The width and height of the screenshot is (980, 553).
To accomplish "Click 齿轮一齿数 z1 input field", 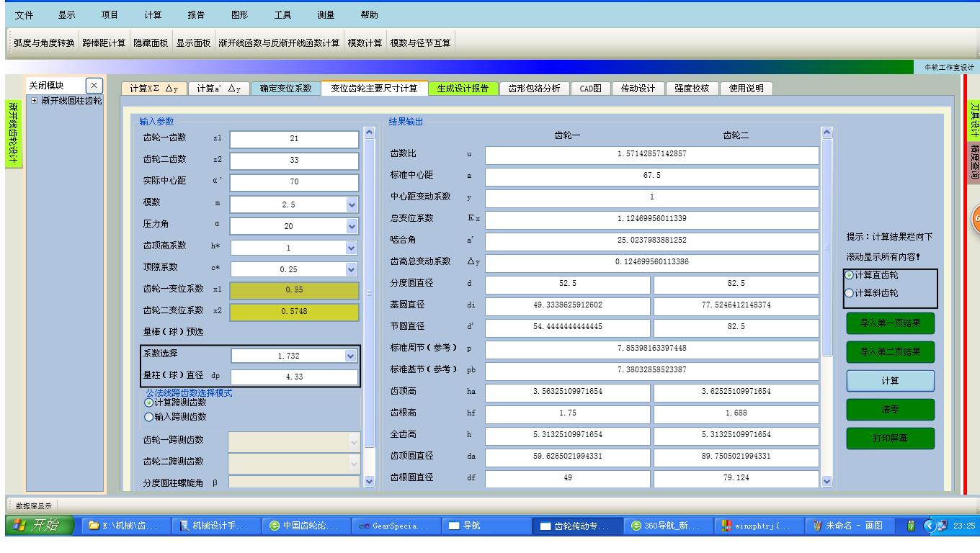I will (294, 139).
